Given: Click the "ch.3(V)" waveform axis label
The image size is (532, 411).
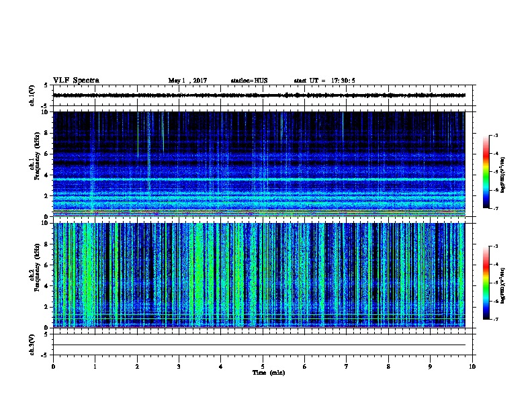Looking at the screenshot, I should point(32,345).
